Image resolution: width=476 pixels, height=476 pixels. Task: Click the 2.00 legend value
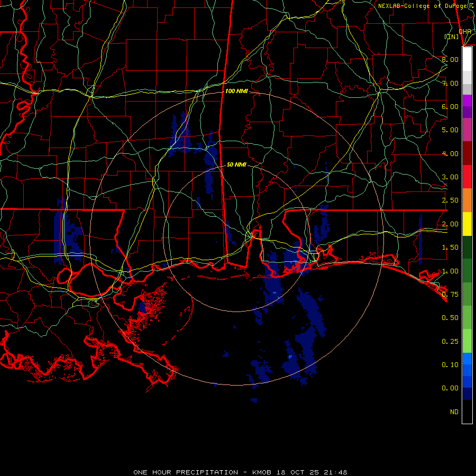click(450, 224)
